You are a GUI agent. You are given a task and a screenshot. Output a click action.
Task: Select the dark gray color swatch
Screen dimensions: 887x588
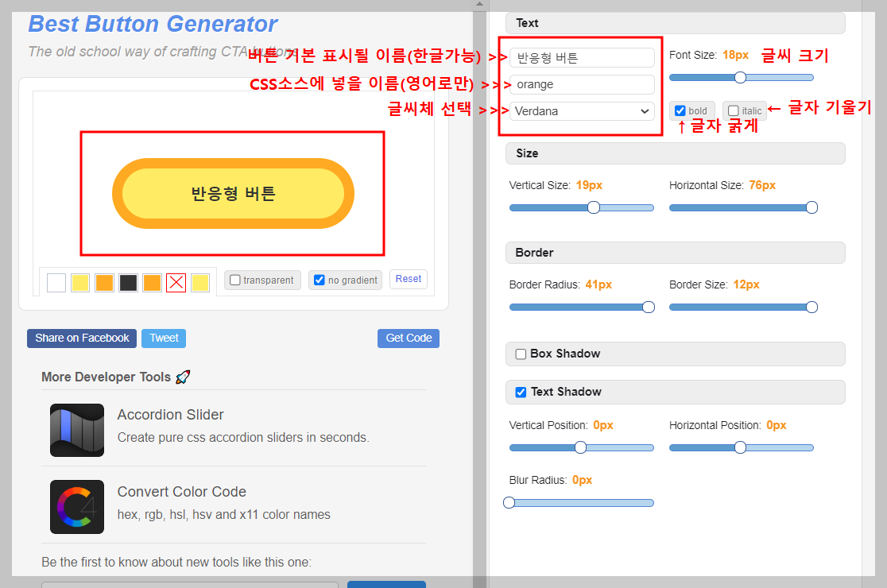coord(128,282)
